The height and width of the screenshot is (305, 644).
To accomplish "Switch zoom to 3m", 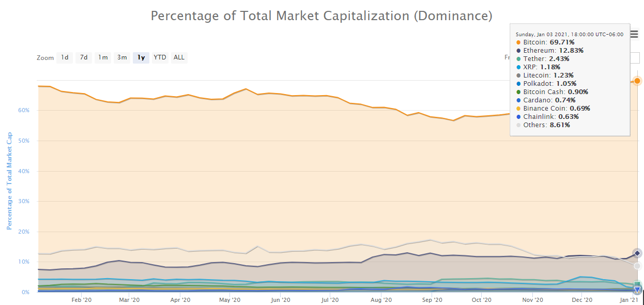I will coord(122,57).
